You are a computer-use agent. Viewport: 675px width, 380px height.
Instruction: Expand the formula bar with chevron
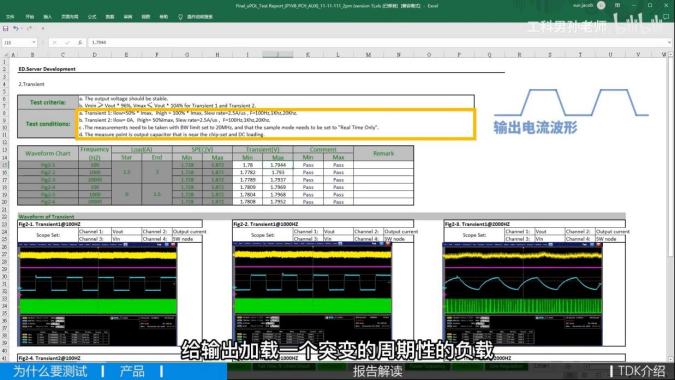pos(669,42)
